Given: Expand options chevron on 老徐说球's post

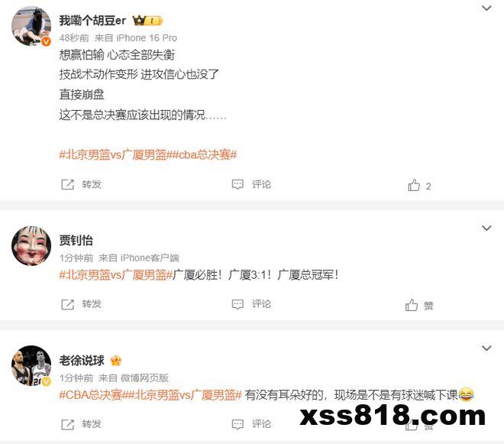Looking at the screenshot, I should coord(486,348).
